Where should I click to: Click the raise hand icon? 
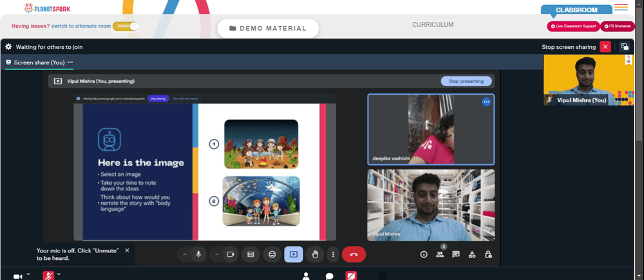(315, 254)
